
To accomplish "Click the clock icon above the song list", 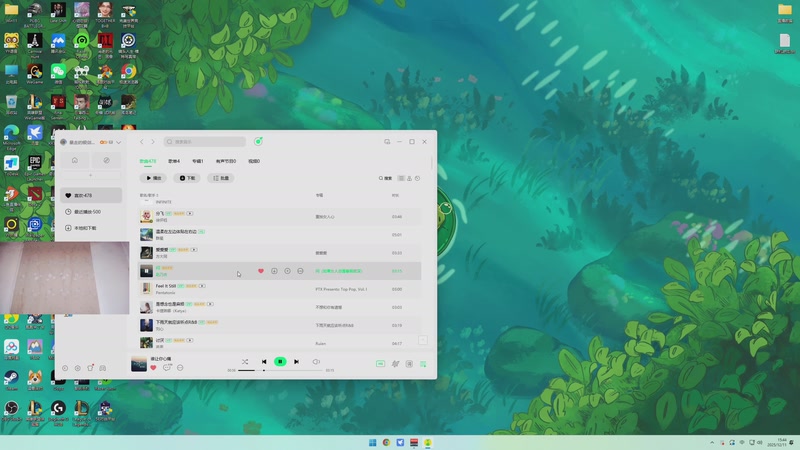I will 417,179.
